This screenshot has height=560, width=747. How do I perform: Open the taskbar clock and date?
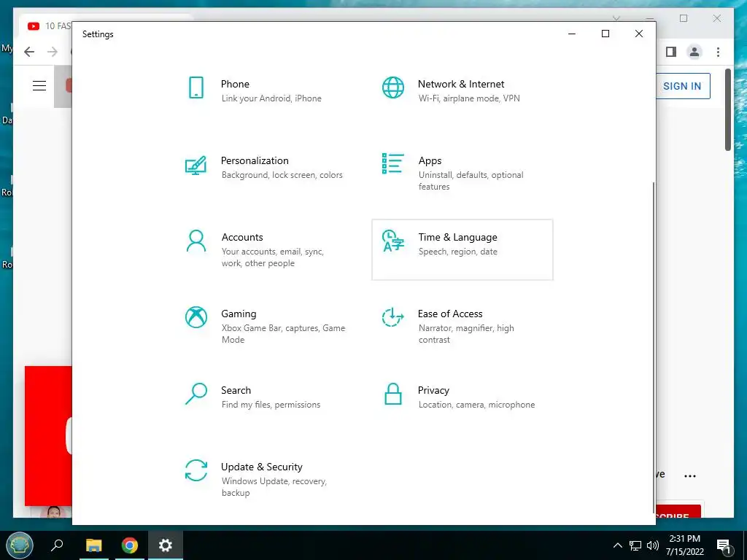pos(684,545)
